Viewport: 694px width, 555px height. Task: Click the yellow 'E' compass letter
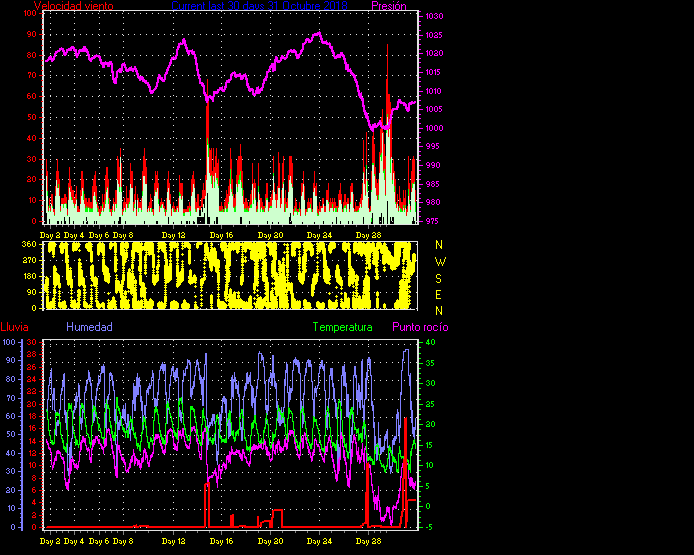(x=439, y=295)
